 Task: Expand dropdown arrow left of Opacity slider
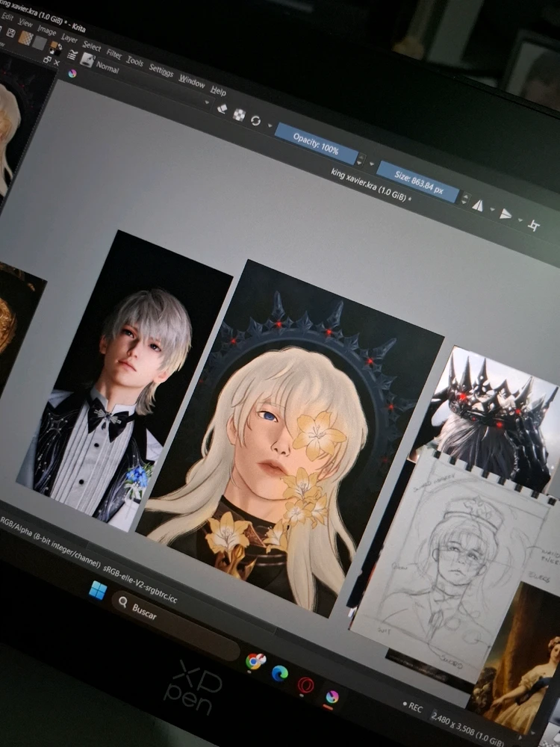point(270,126)
